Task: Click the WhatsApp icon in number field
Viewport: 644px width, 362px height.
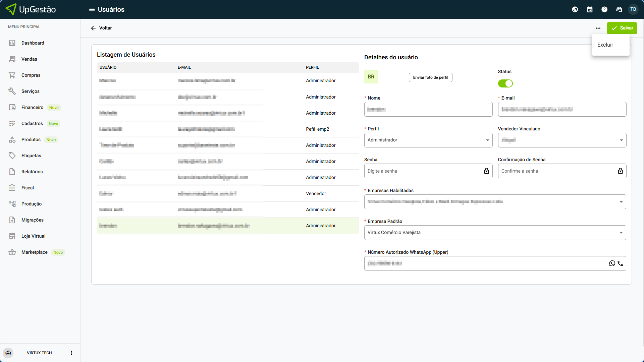Action: pos(612,263)
